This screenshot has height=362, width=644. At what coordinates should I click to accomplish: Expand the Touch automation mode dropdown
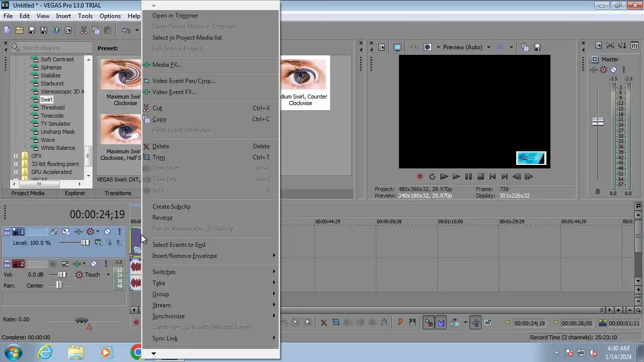coord(108,275)
